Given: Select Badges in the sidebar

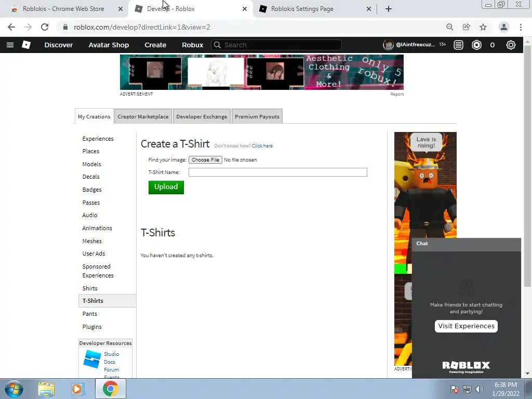Looking at the screenshot, I should [x=91, y=190].
